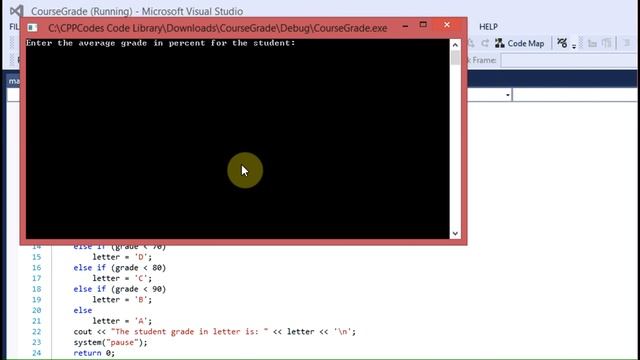Click line number 22 in the editor
Image resolution: width=640 pixels, height=360 pixels.
coord(37,331)
